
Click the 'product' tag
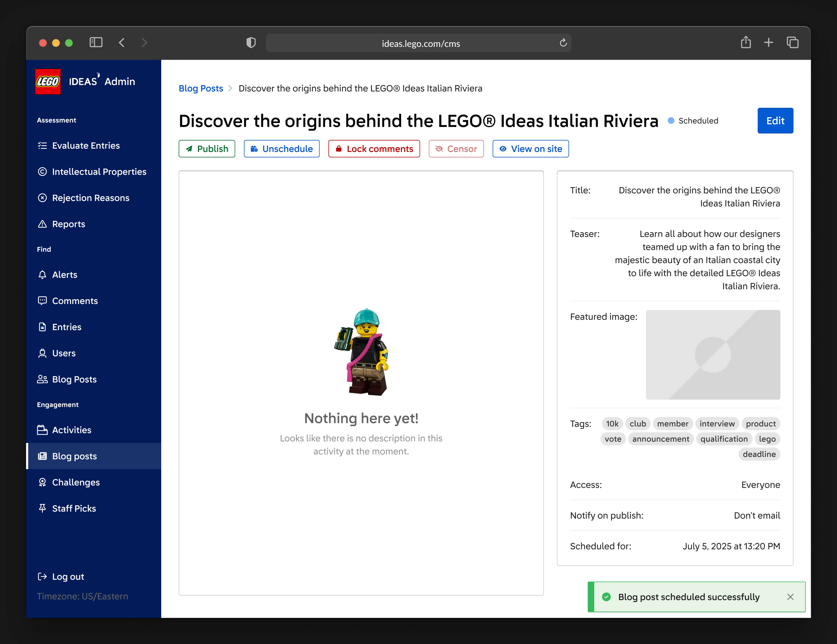click(x=761, y=424)
